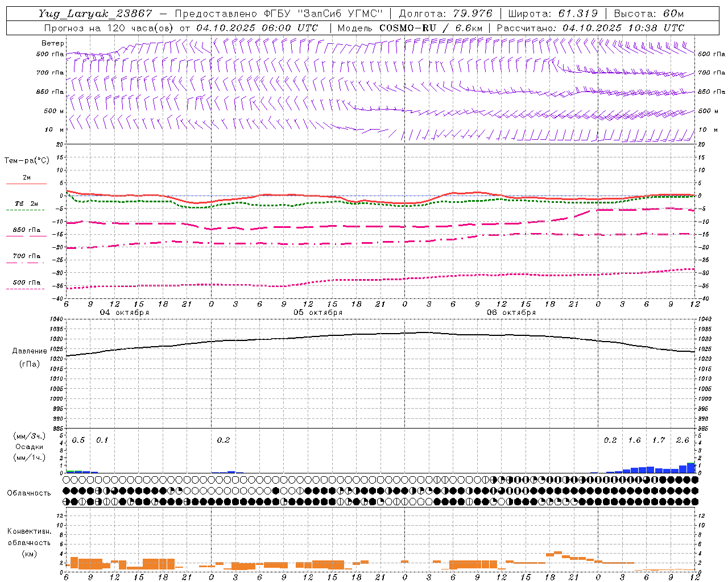Screen dimensions: 728x582
Task: Click the 'Высота: 60м' header field
Action: click(649, 14)
